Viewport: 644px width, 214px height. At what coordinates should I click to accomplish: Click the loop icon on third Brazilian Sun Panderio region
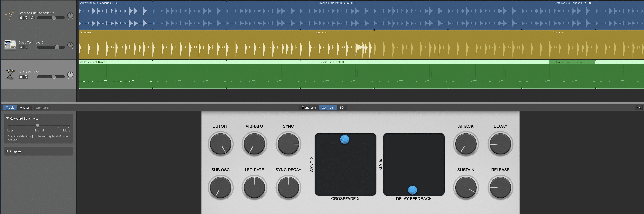pos(589,3)
